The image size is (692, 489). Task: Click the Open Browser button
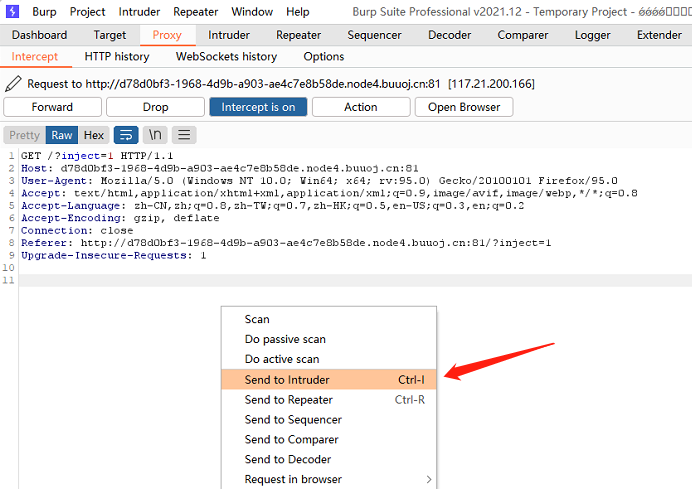464,107
